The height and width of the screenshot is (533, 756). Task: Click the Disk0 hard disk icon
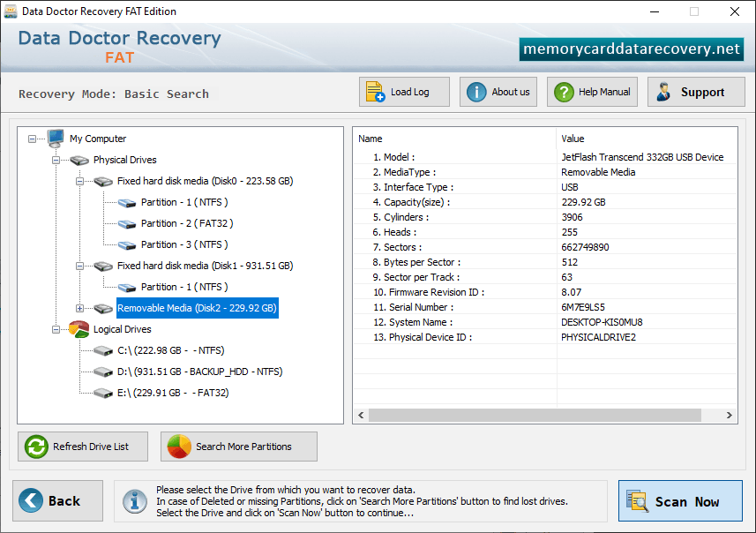103,182
